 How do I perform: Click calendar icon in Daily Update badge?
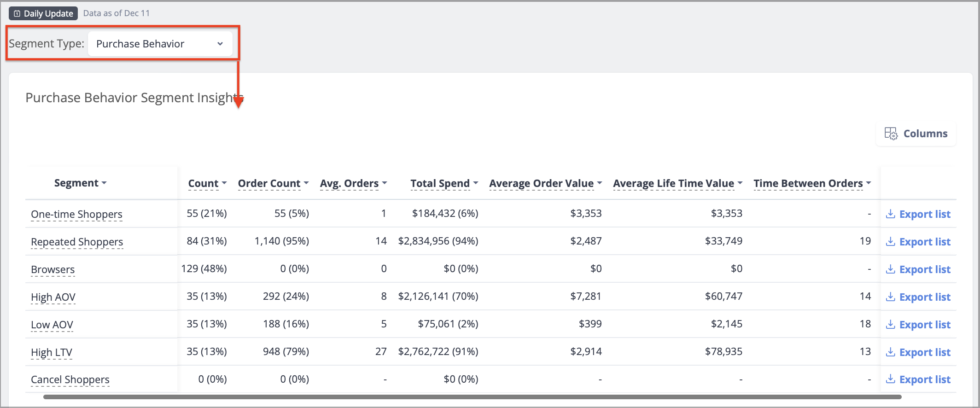coord(17,13)
